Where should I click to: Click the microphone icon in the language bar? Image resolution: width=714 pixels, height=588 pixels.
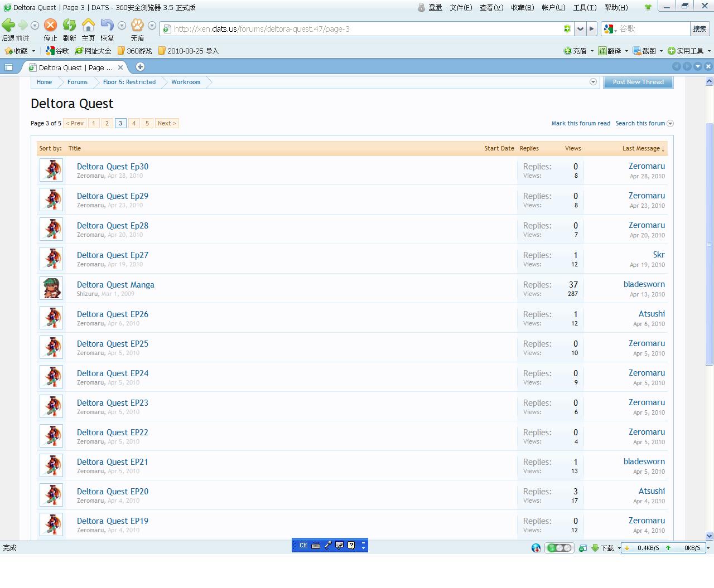[328, 546]
